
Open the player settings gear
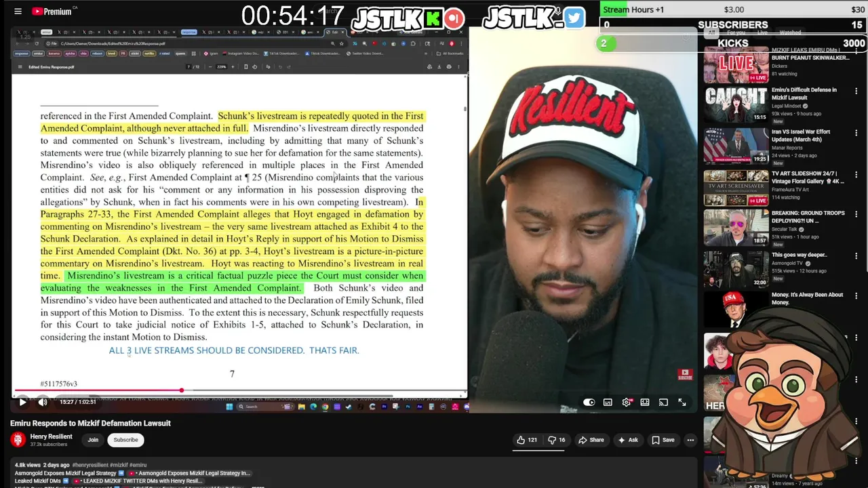[x=626, y=403]
